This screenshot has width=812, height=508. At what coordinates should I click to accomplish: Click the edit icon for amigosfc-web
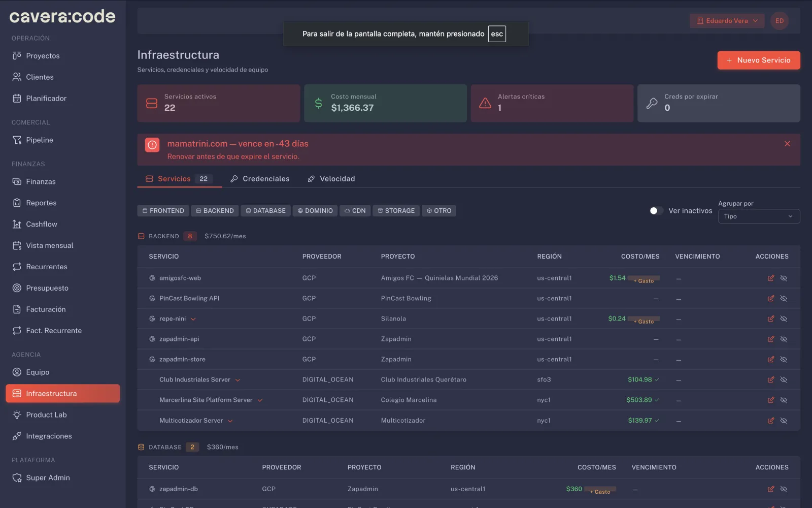[x=771, y=278]
